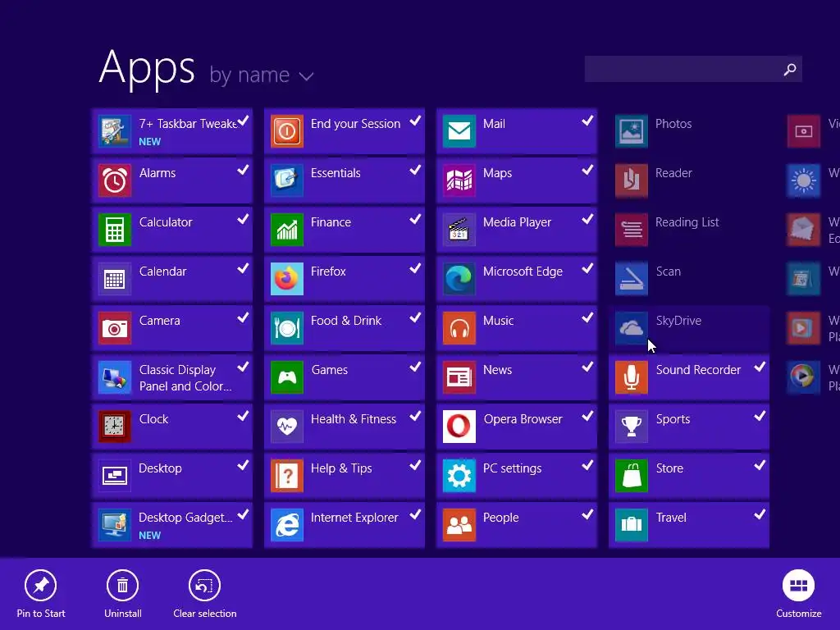Viewport: 840px width, 630px height.
Task: Click the Clock app icon
Action: [x=115, y=427]
